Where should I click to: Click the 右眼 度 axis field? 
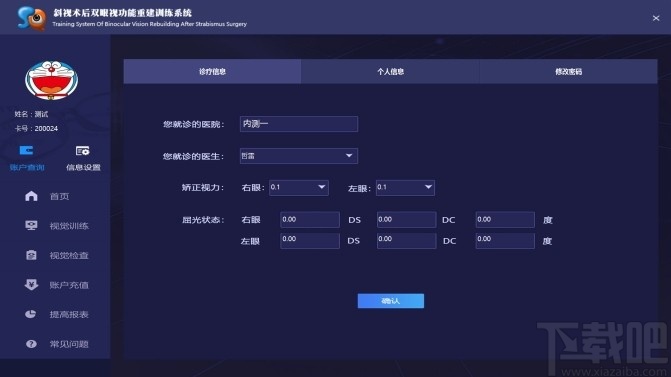(505, 220)
